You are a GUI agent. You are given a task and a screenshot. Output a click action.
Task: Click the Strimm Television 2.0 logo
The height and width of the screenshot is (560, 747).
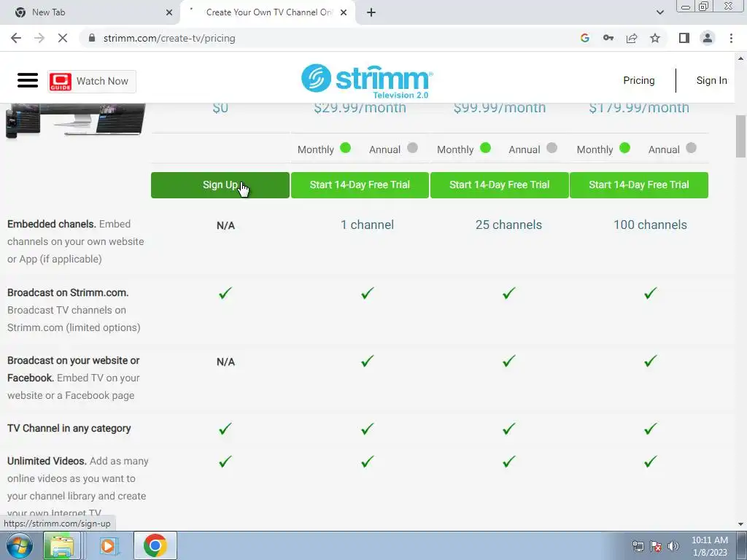(x=367, y=81)
